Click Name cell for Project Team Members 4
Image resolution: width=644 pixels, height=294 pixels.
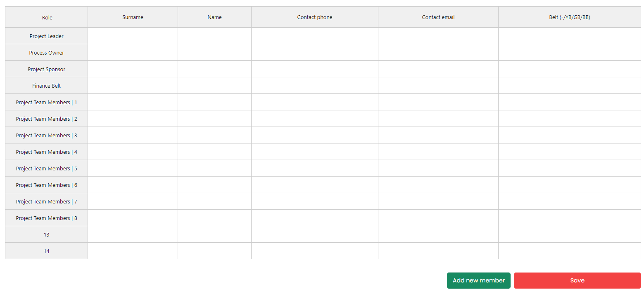(214, 152)
